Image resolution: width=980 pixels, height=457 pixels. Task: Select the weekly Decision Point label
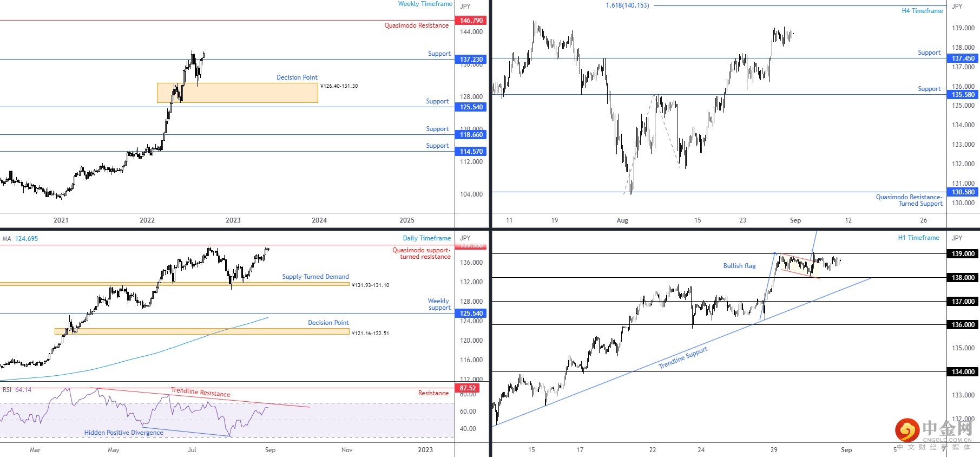[297, 77]
